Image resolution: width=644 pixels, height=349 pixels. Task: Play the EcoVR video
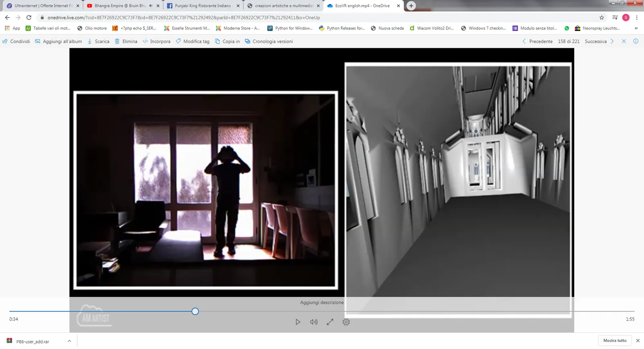(x=298, y=322)
